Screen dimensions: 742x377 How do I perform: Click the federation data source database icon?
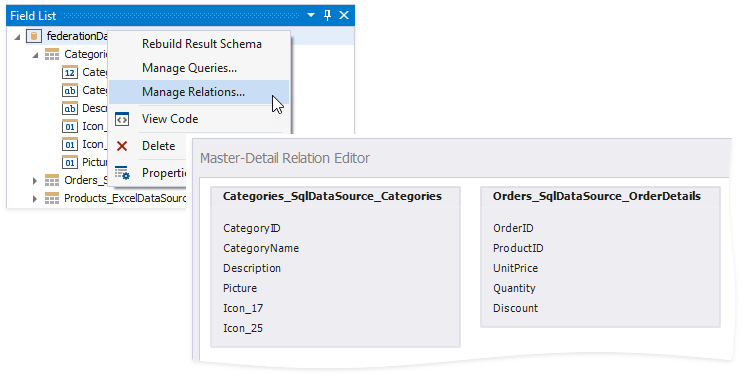(x=33, y=36)
